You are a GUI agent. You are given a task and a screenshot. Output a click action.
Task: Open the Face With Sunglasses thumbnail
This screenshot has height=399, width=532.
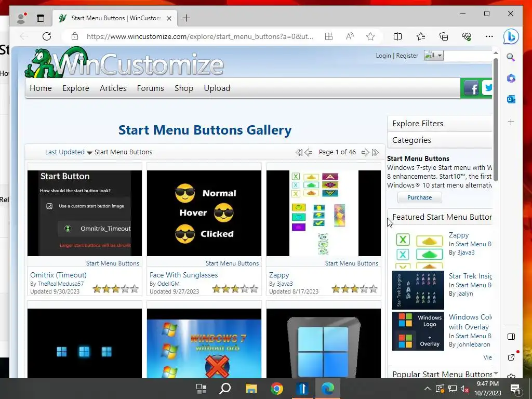(x=204, y=213)
